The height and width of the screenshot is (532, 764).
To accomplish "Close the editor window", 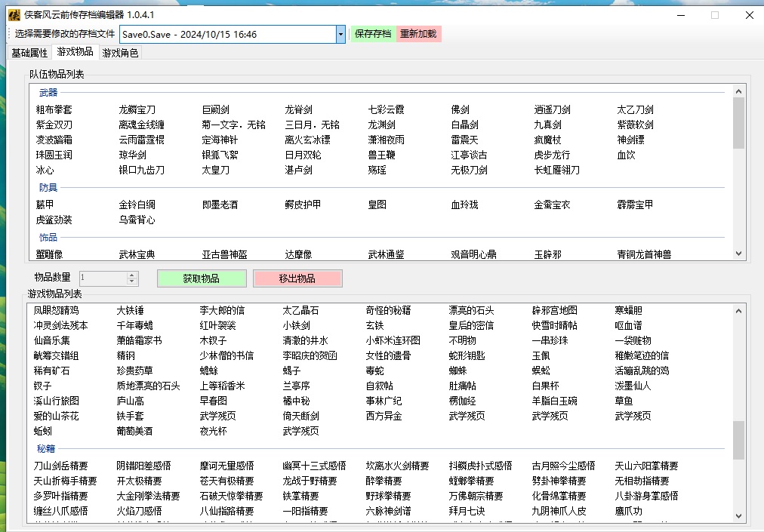I will [x=750, y=15].
